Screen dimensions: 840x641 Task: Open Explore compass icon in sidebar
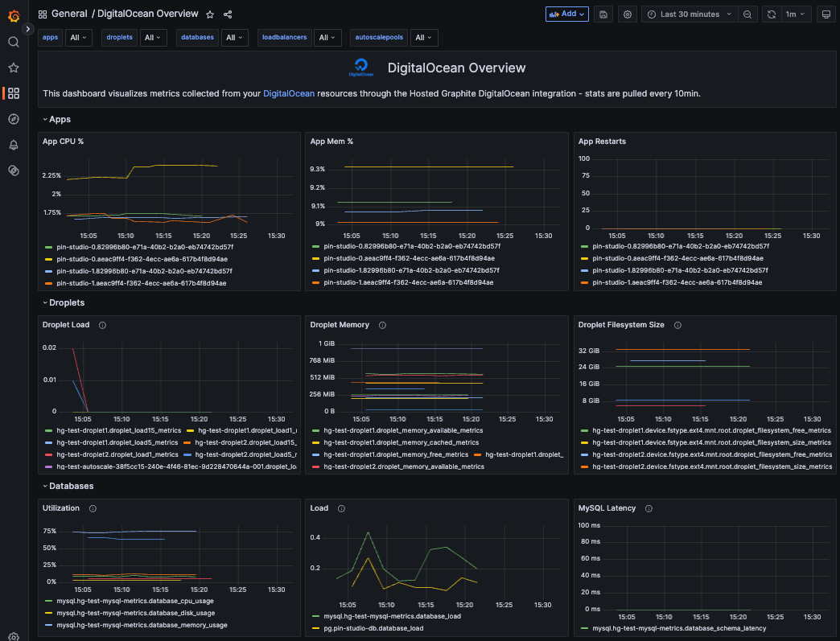[x=14, y=119]
